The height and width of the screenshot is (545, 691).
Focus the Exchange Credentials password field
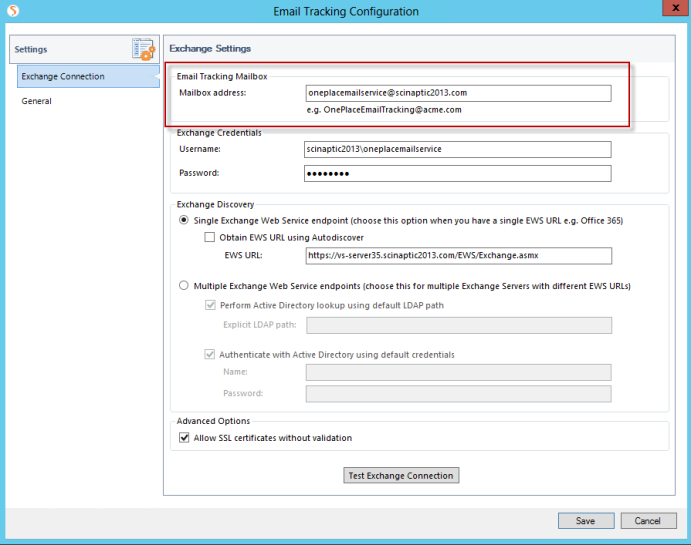[x=457, y=173]
